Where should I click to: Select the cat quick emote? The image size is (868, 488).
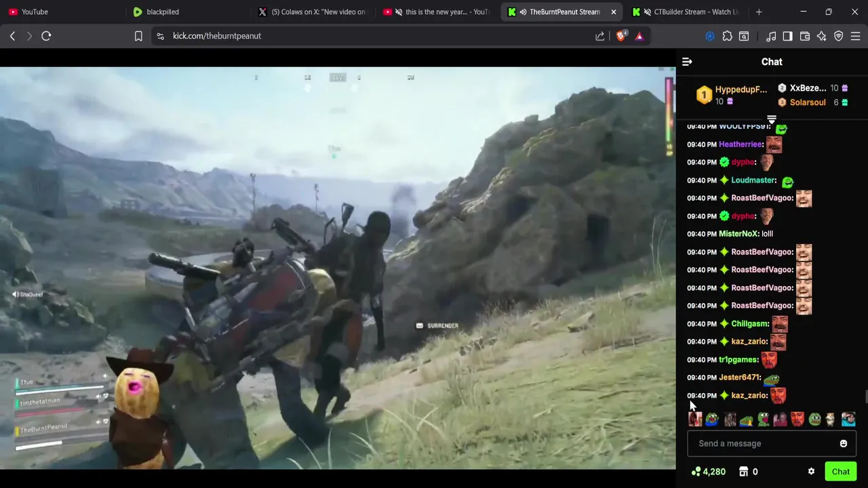831,420
